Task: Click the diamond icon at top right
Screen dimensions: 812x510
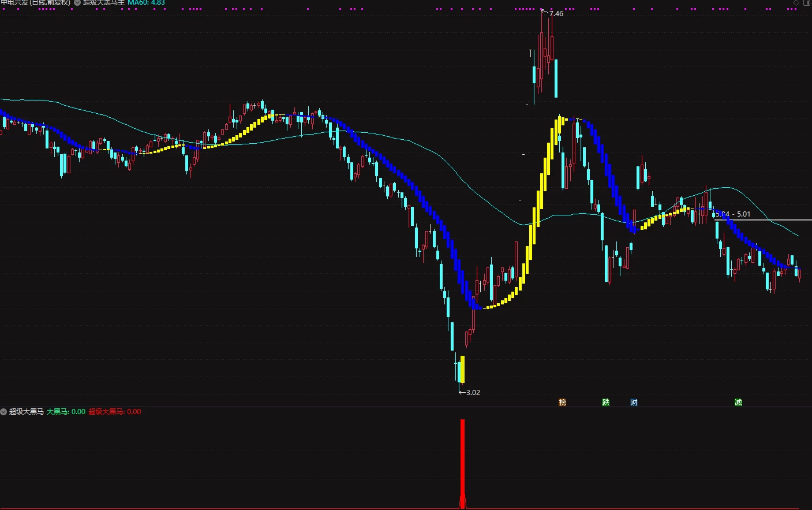Action: pos(796,3)
